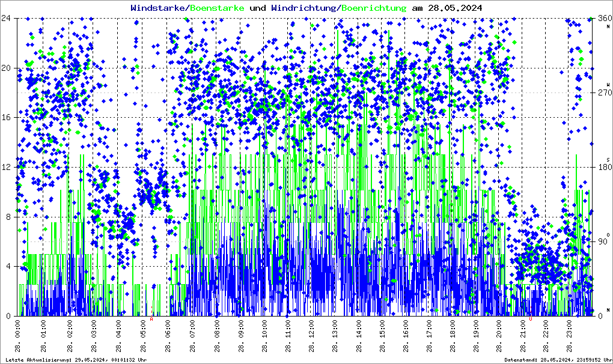Click time axis label '28. 00:00'
This screenshot has height=364, width=613.
(18, 336)
